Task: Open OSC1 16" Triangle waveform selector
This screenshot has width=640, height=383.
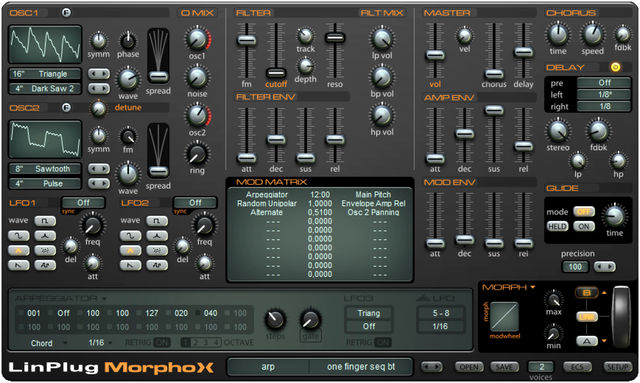Action: [x=45, y=74]
